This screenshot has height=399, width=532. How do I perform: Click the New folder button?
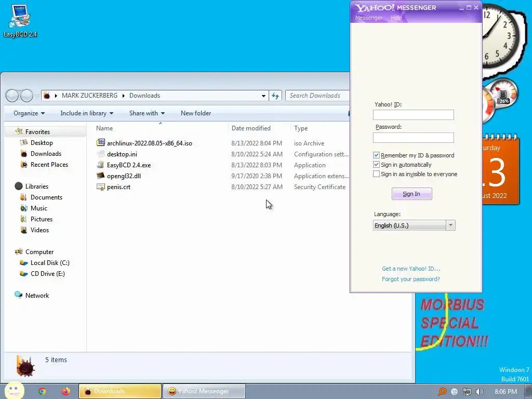pos(196,113)
